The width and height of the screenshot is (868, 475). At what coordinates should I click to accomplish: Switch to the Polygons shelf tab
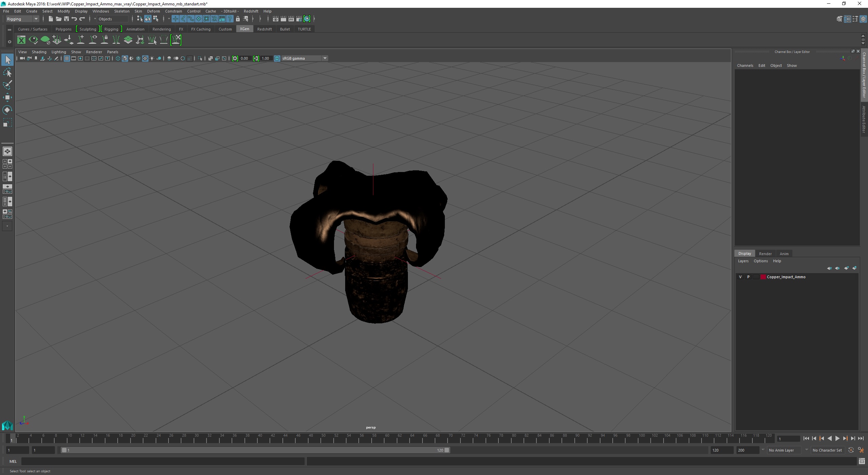[x=63, y=29]
